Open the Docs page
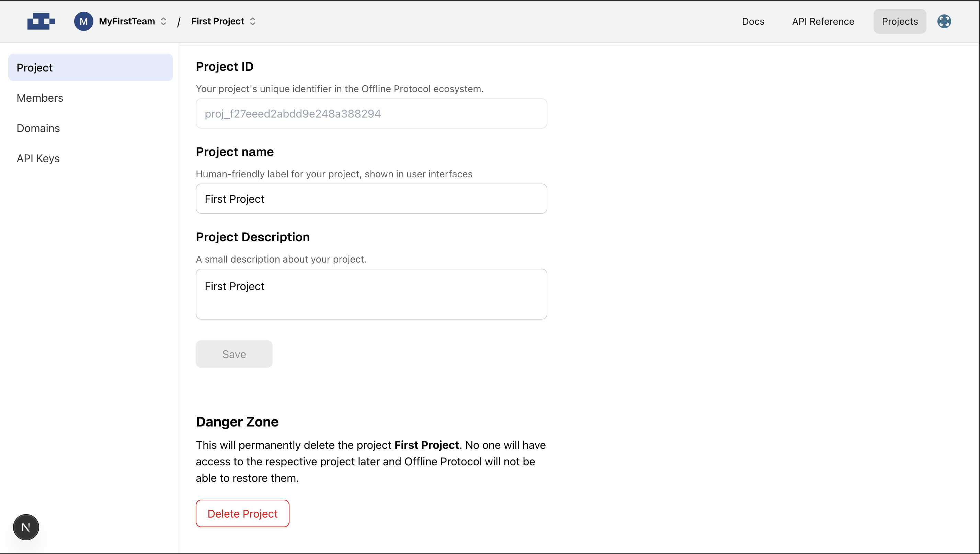The image size is (980, 554). click(752, 21)
